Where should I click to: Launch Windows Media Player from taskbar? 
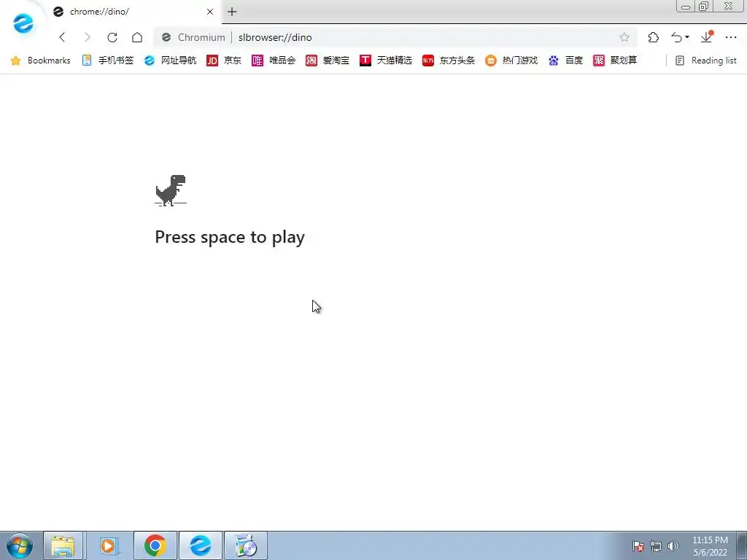[x=109, y=545]
